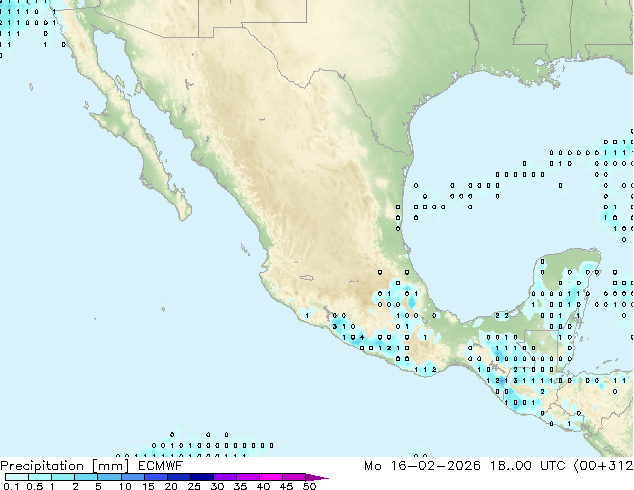The image size is (634, 490).
Task: Click the 5–10 mm legend color swatch
Action: point(109,477)
